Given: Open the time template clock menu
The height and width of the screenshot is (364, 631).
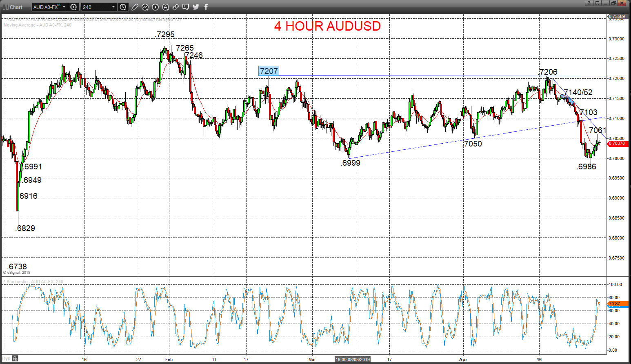Looking at the screenshot, I should click(x=123, y=7).
